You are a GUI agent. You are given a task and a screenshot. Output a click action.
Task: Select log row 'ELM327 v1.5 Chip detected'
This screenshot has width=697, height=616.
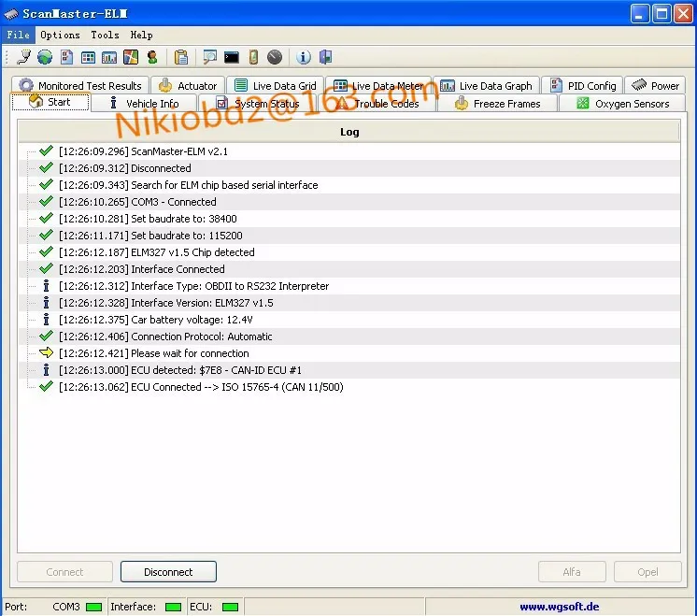pyautogui.click(x=349, y=252)
